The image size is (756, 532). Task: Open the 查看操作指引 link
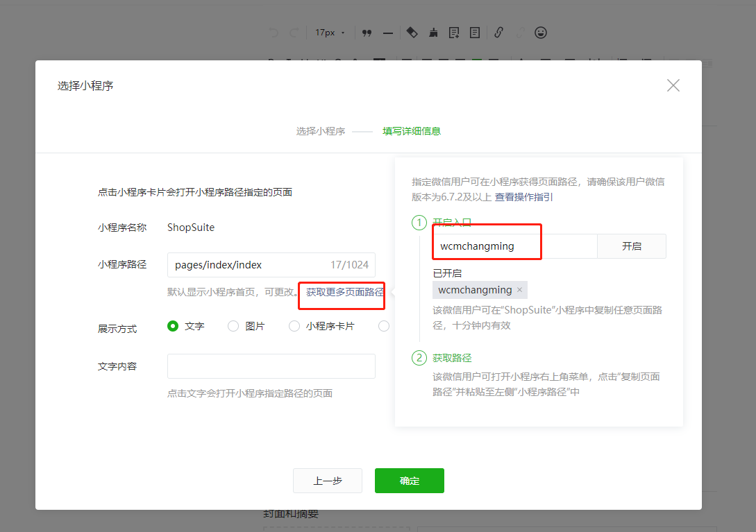(x=523, y=197)
